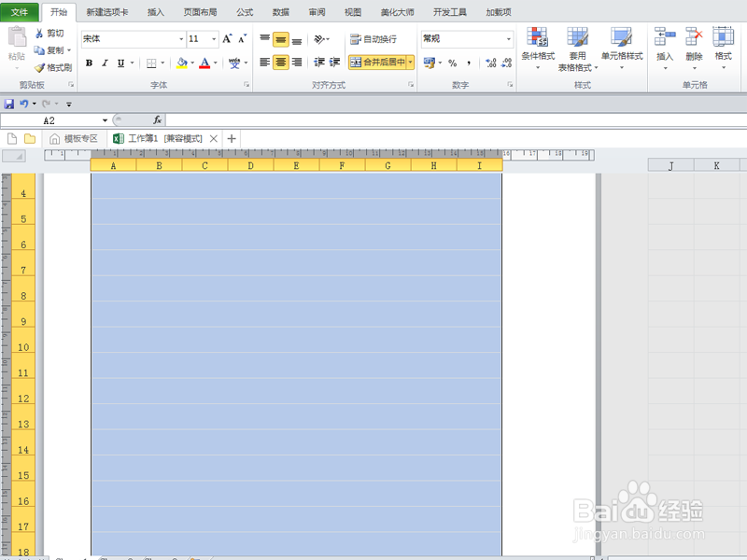Screen dimensions: 747x560
Task: Open font name 宋体 dropdown
Action: point(181,39)
